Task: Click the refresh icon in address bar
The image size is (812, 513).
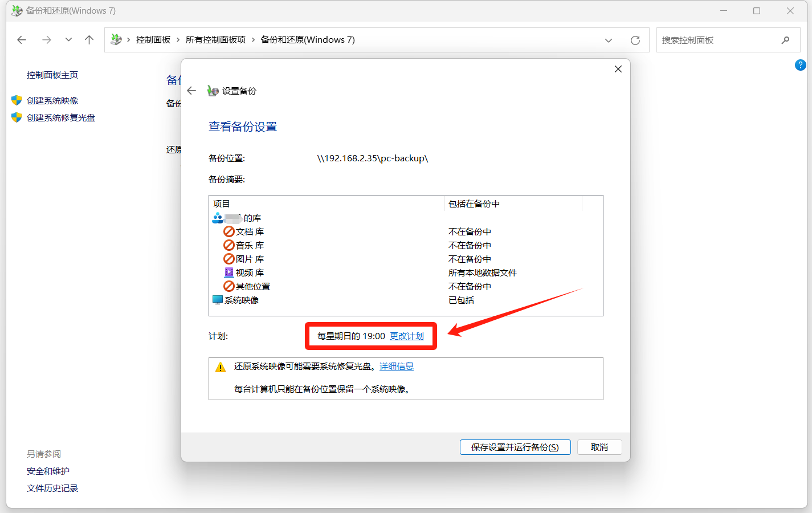Action: coord(635,40)
